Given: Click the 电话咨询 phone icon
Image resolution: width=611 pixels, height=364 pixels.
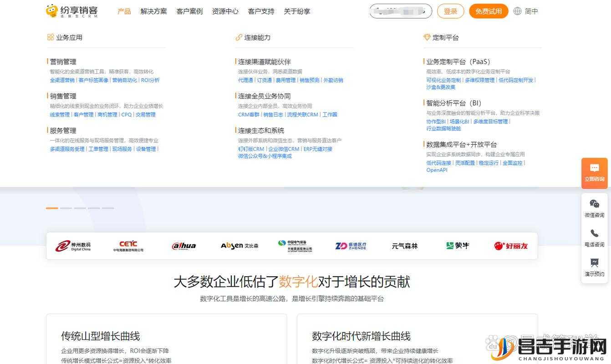Looking at the screenshot, I should coord(594,233).
